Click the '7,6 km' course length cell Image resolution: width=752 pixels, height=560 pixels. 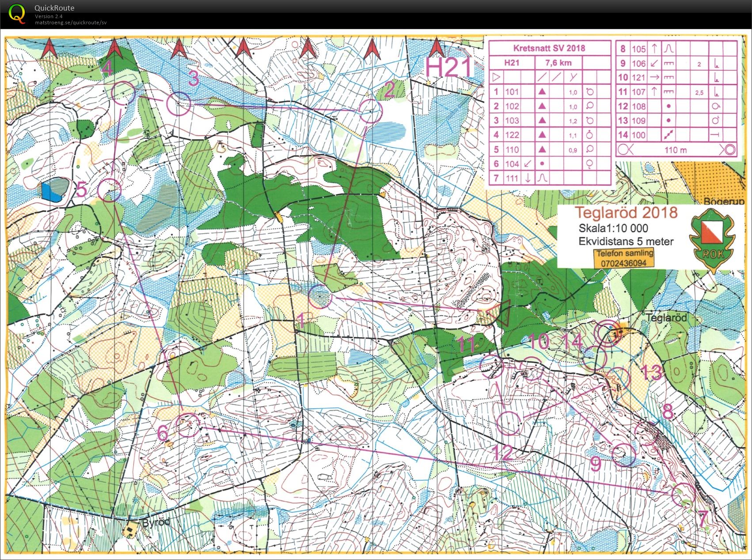558,63
